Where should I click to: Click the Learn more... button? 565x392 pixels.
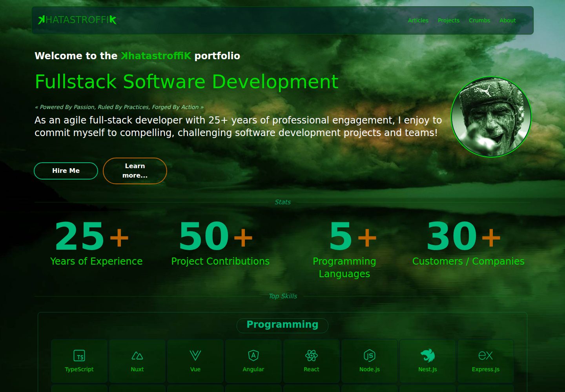click(135, 171)
